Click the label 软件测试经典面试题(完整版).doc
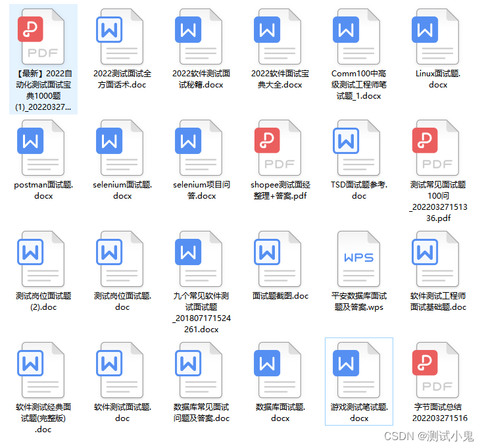484x448 pixels. pyautogui.click(x=43, y=418)
